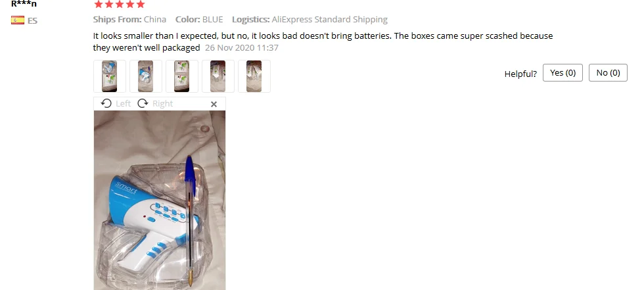This screenshot has width=644, height=290.
Task: Click the Spain flag icon
Action: [x=18, y=20]
